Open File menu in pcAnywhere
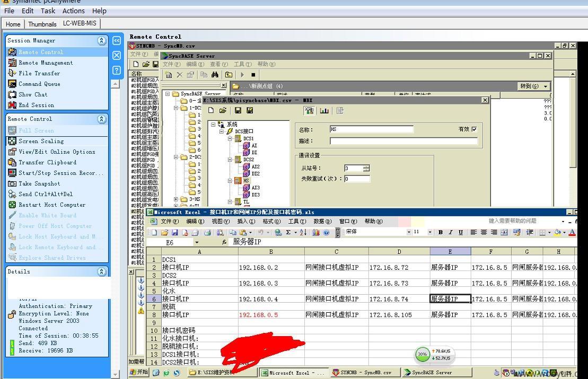The height and width of the screenshot is (379, 588). coord(9,11)
